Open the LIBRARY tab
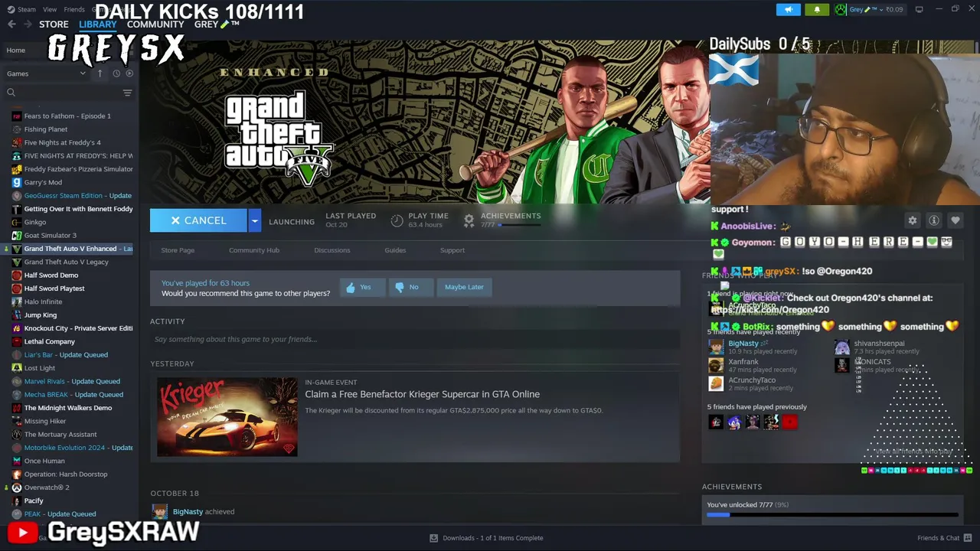The width and height of the screenshot is (980, 551). click(98, 24)
